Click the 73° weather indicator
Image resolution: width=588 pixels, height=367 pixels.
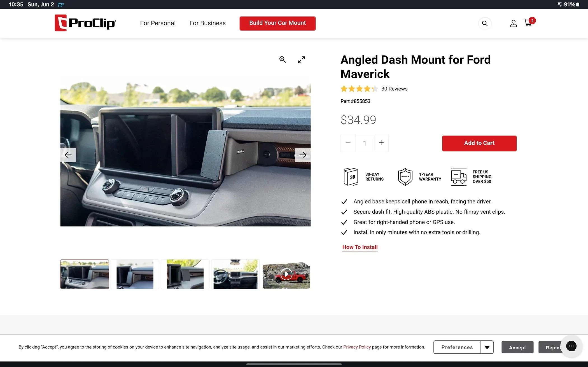61,5
